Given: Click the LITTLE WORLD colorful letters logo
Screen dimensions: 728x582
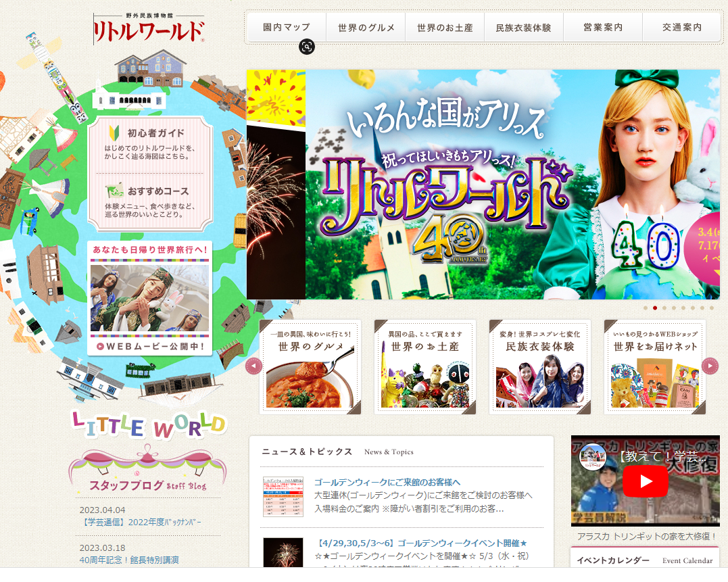Looking at the screenshot, I should click(x=149, y=425).
